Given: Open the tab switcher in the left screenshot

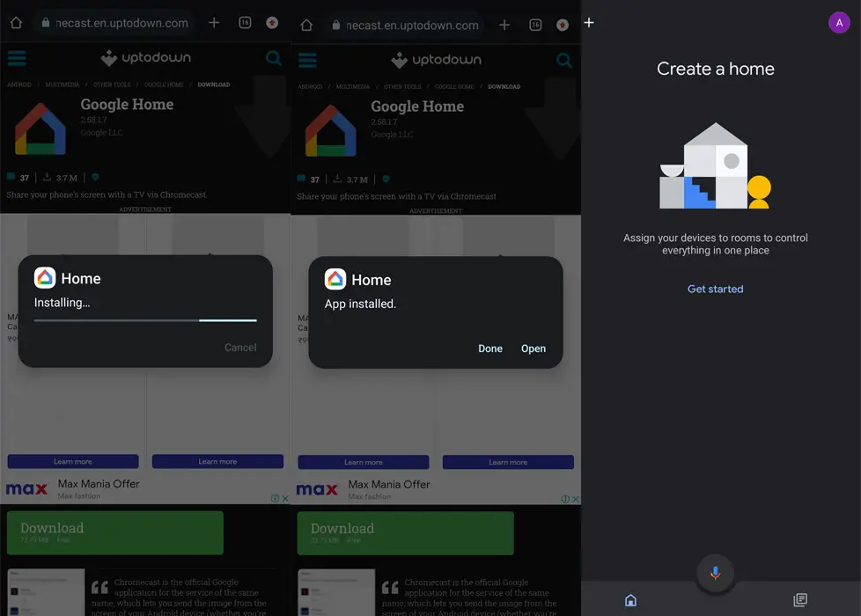Looking at the screenshot, I should pos(245,23).
